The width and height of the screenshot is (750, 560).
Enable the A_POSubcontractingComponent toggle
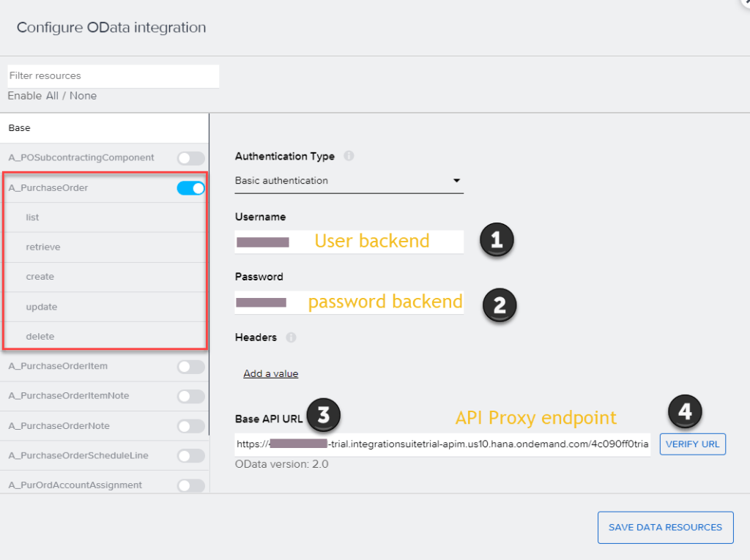click(190, 157)
